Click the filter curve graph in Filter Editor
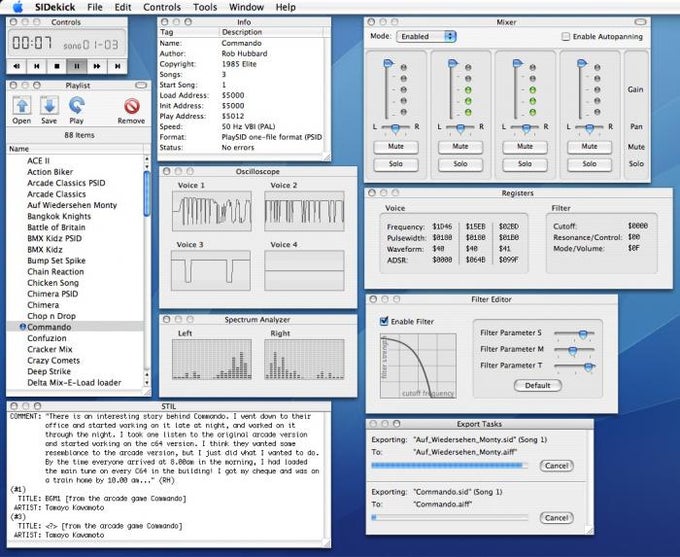Screen dimensions: 680x557 pyautogui.click(x=418, y=366)
